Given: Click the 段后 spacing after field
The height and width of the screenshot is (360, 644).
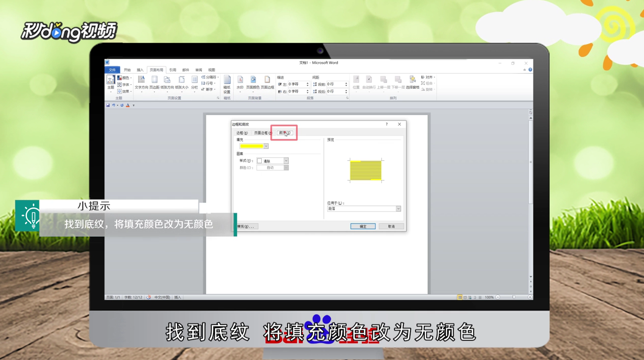Looking at the screenshot, I should click(337, 91).
